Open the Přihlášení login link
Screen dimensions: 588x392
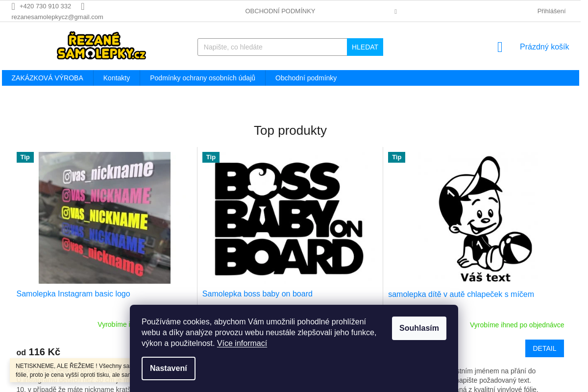click(551, 11)
